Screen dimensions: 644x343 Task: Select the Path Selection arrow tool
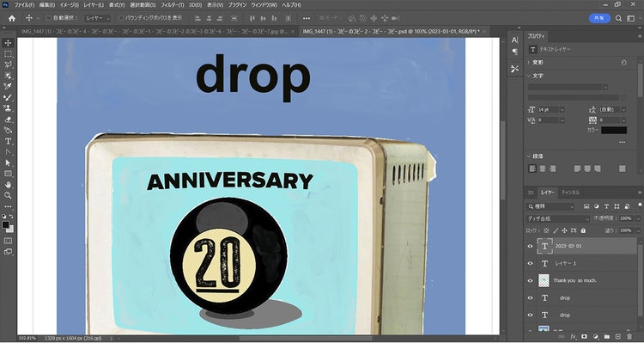[x=8, y=162]
